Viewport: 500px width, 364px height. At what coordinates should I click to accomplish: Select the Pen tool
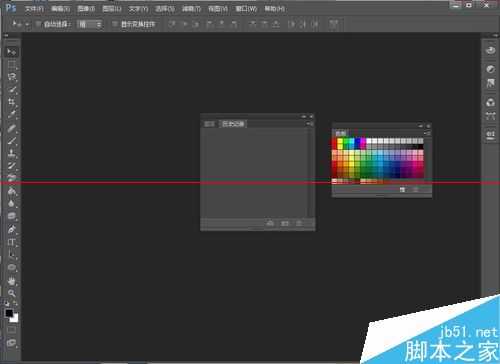tap(11, 229)
